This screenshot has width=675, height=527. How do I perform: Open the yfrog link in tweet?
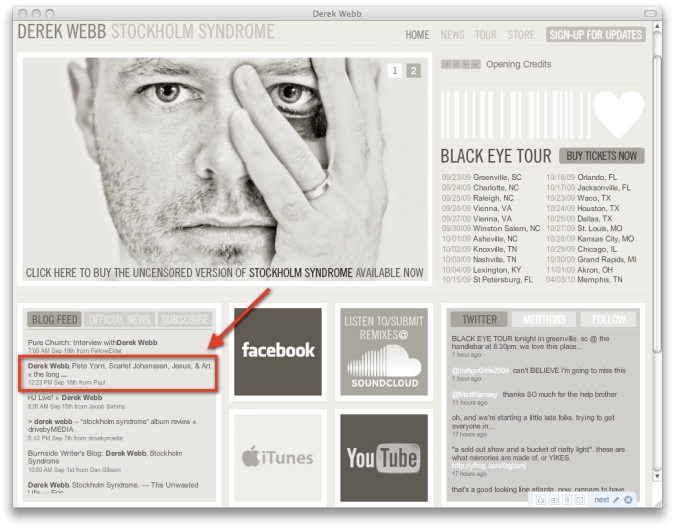(x=485, y=465)
